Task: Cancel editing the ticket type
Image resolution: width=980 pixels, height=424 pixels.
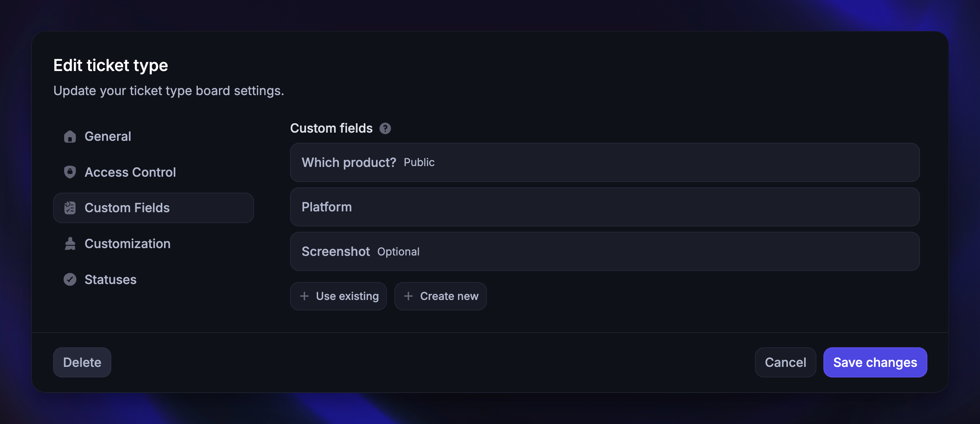Action: (x=785, y=362)
